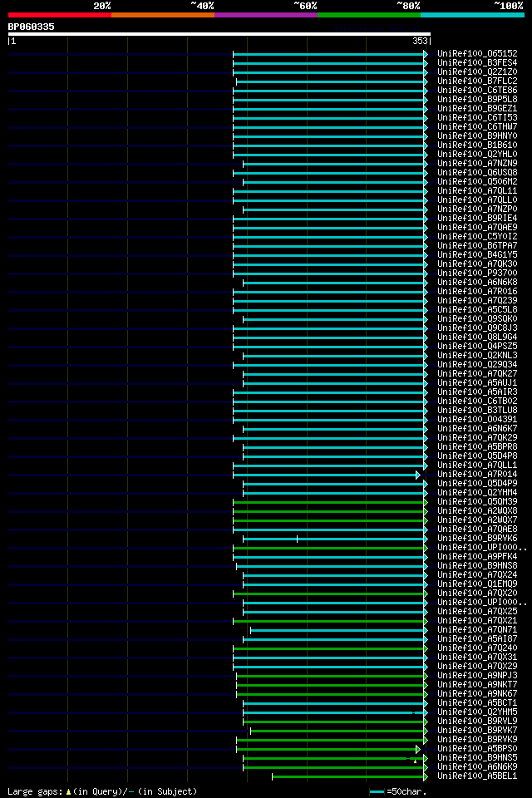The image size is (532, 798).
Task: Select the UniRef100_A7QK30 label
Action: click(477, 264)
